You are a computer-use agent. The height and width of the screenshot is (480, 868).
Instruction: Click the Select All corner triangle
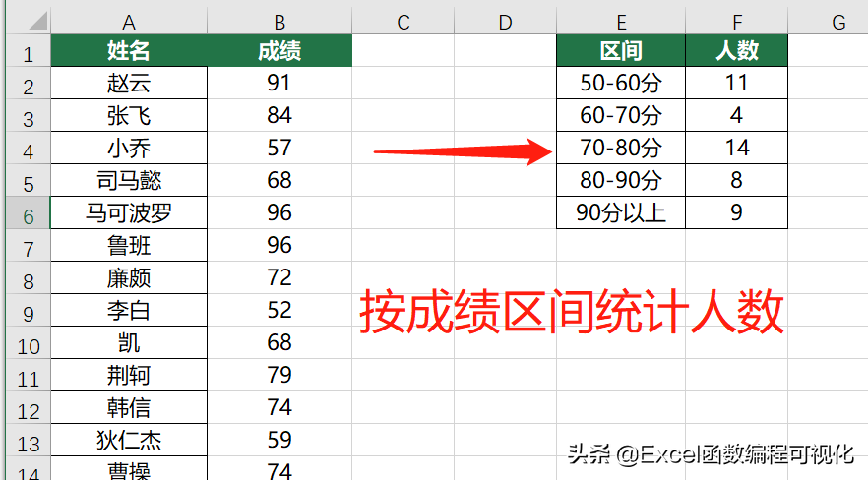[37, 22]
